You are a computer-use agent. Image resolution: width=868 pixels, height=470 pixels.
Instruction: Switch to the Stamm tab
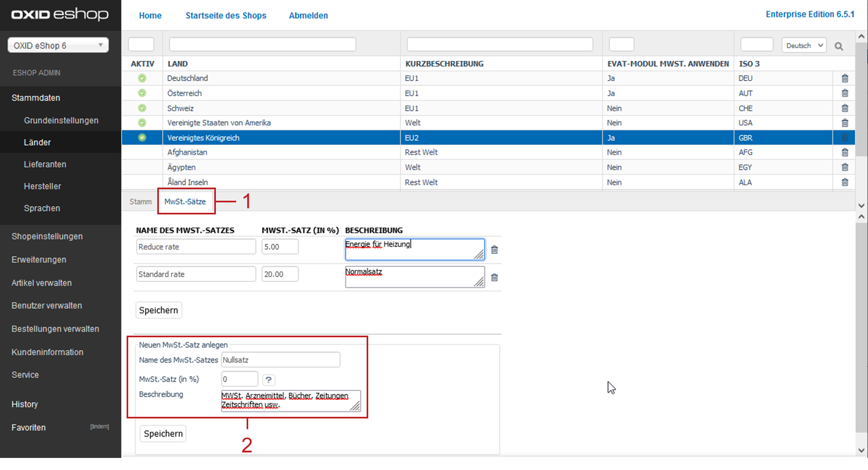[140, 202]
